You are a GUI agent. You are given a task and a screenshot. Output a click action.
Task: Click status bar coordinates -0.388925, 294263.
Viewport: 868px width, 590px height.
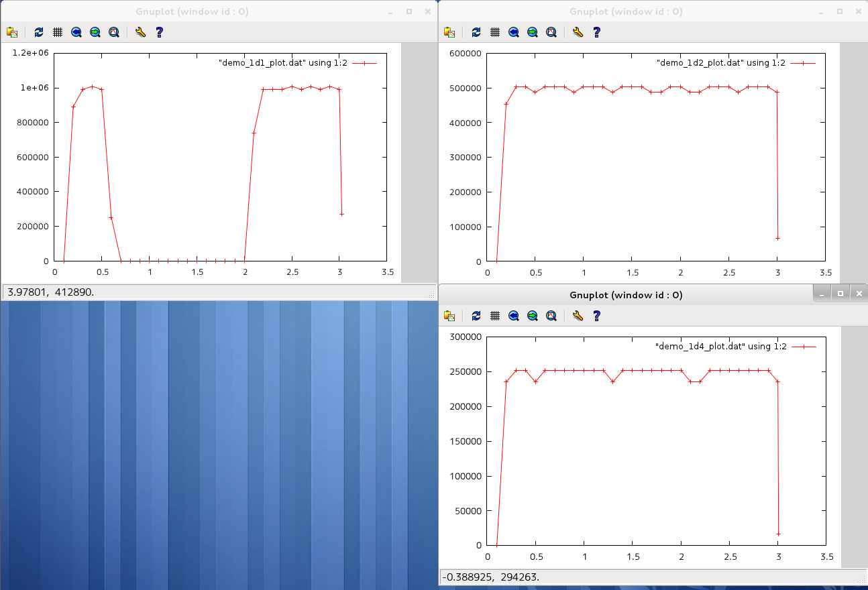pos(492,577)
